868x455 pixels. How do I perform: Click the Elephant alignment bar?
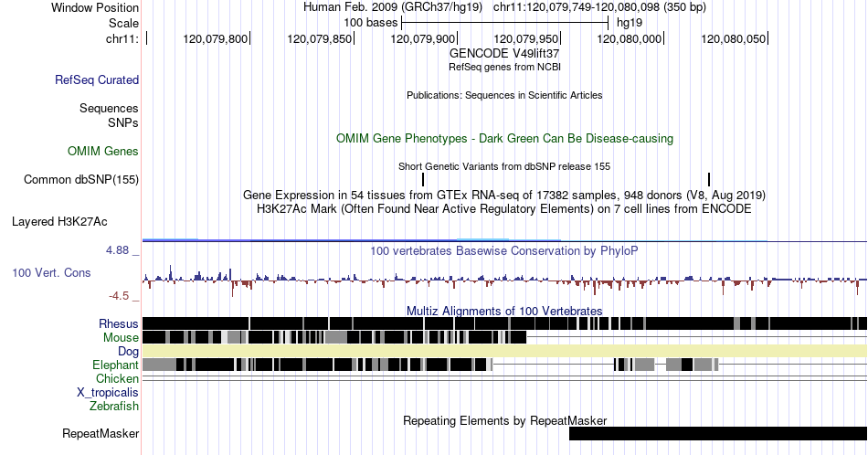pos(317,365)
